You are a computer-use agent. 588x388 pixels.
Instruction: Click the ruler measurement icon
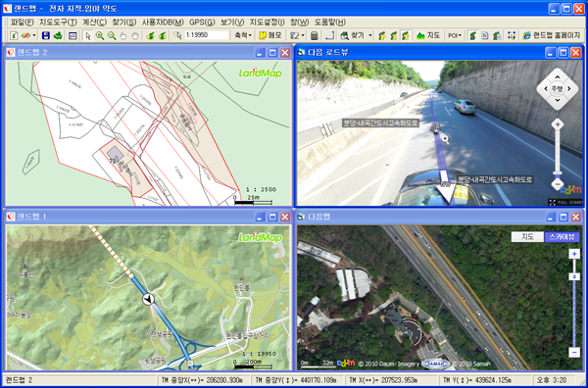330,35
